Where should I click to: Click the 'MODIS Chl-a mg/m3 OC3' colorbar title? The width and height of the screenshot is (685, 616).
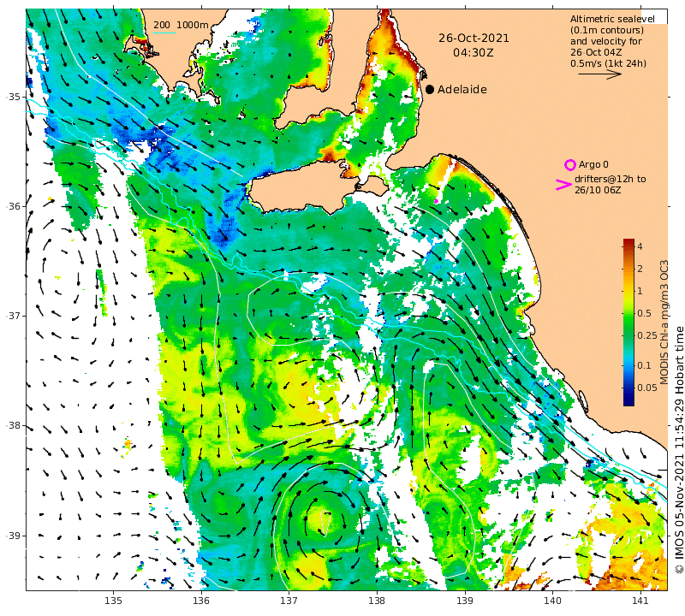(664, 323)
